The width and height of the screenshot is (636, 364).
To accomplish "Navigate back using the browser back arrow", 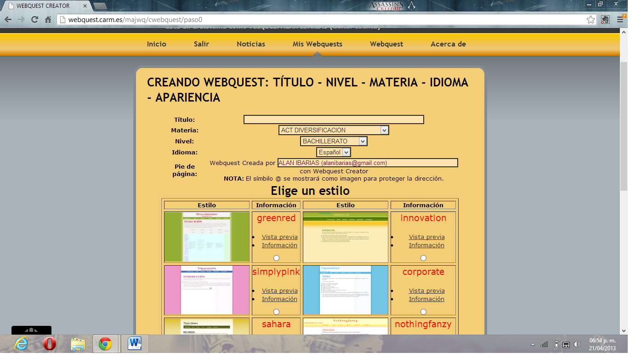I will 7,20.
